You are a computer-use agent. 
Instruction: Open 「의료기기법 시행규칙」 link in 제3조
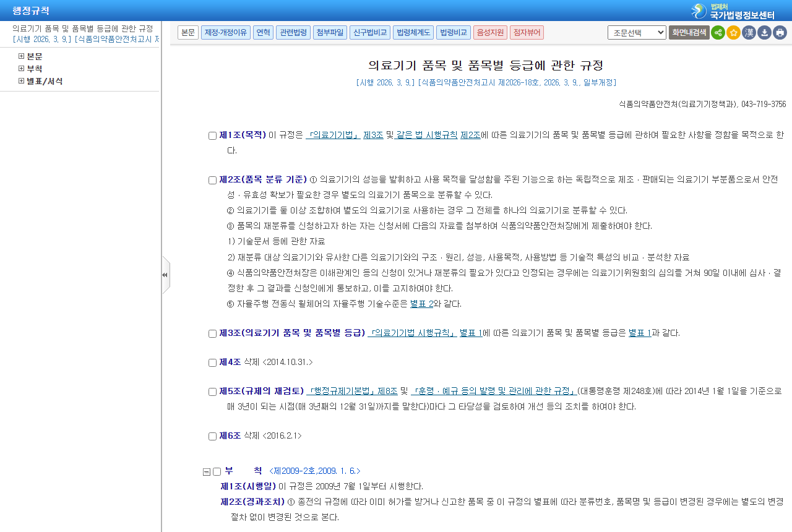[x=413, y=333]
